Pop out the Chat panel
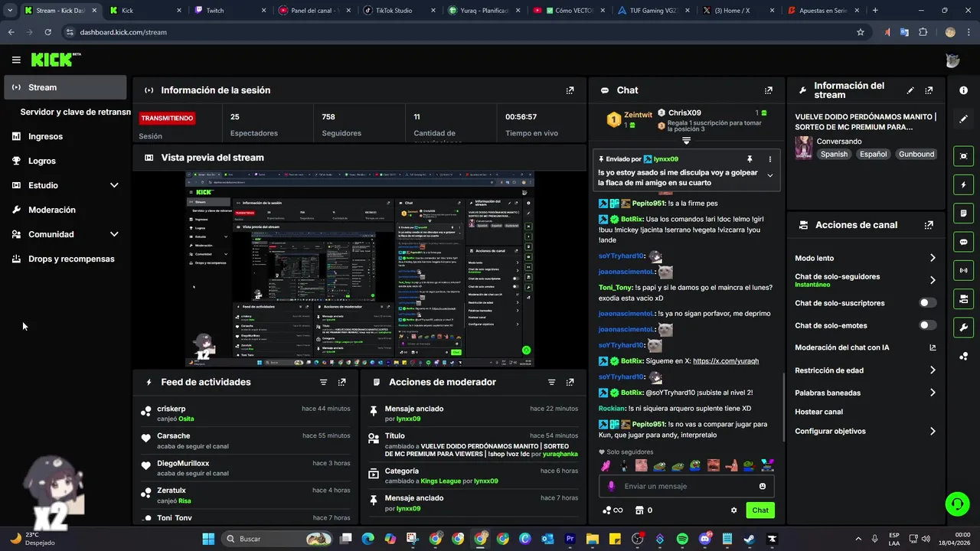Image resolution: width=980 pixels, height=551 pixels. [x=769, y=90]
